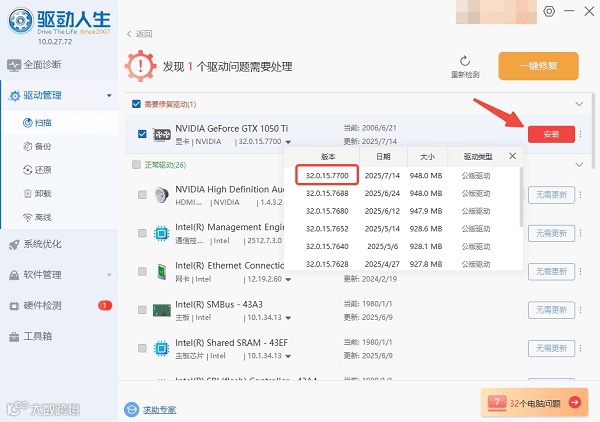600x422 pixels.
Task: Open the 离线 offline item
Action: pyautogui.click(x=43, y=217)
